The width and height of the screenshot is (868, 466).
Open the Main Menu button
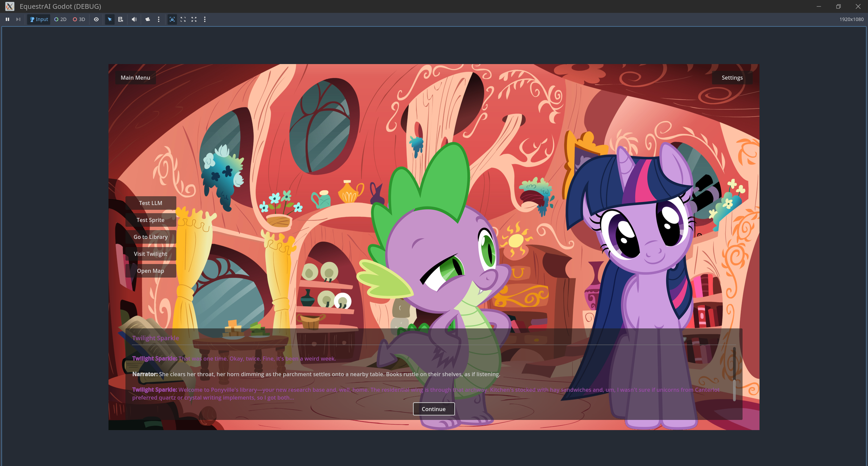point(135,78)
